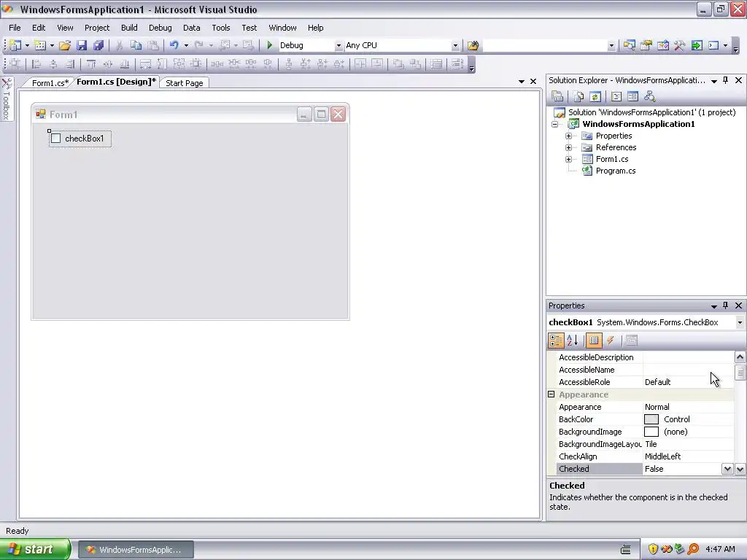Open the File menu

click(x=15, y=28)
